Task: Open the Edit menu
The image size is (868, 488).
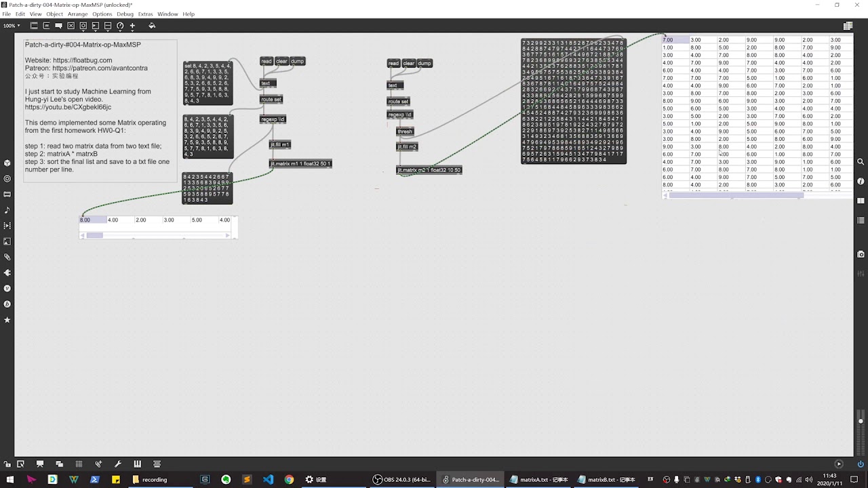Action: [x=20, y=14]
